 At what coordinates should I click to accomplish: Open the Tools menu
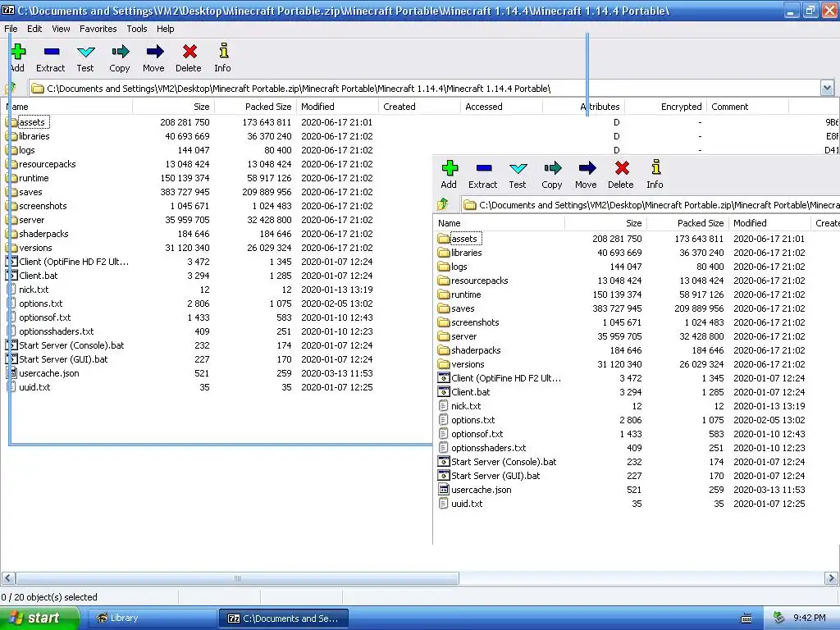[137, 29]
